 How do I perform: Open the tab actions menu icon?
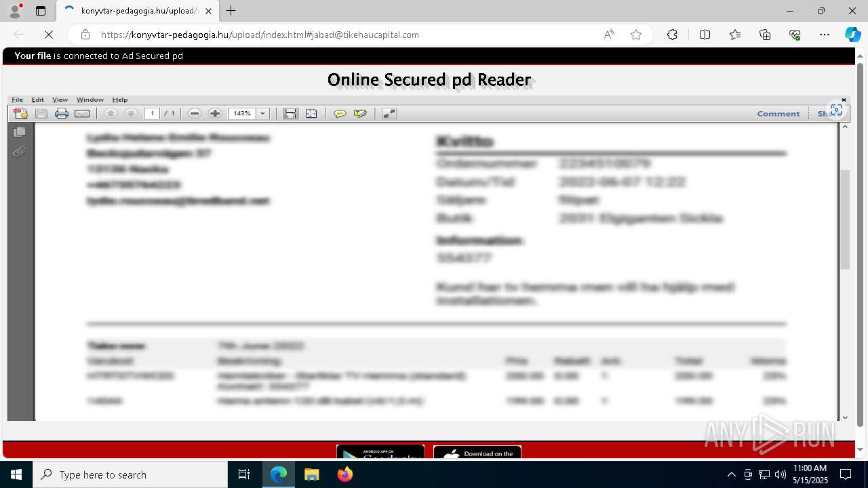(41, 11)
